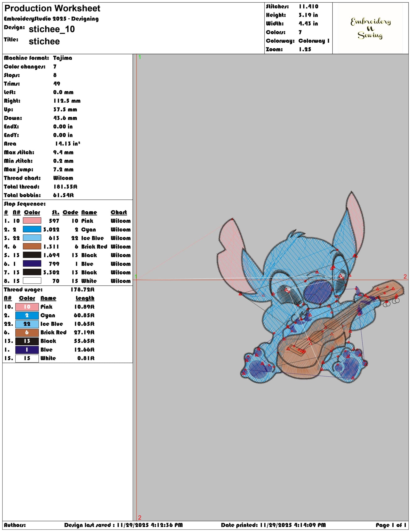The image size is (411, 532).
Task: Select the Black thread length 55.65ft
Action: coord(84,341)
